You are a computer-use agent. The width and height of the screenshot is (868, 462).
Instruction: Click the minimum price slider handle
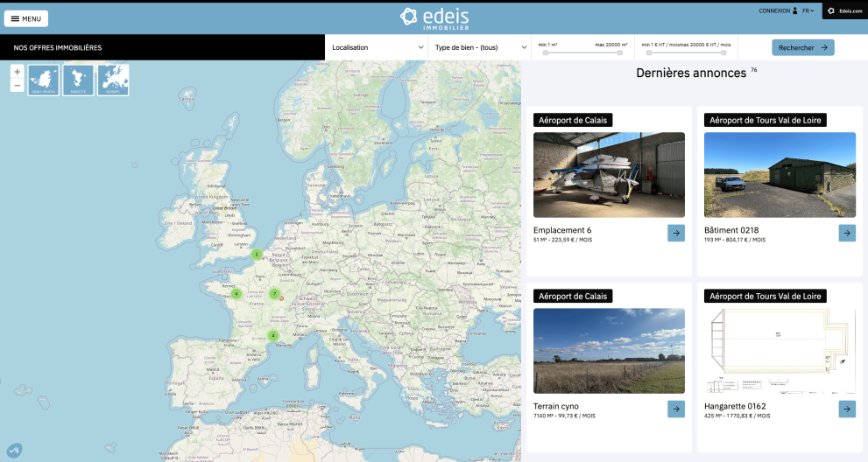point(649,53)
